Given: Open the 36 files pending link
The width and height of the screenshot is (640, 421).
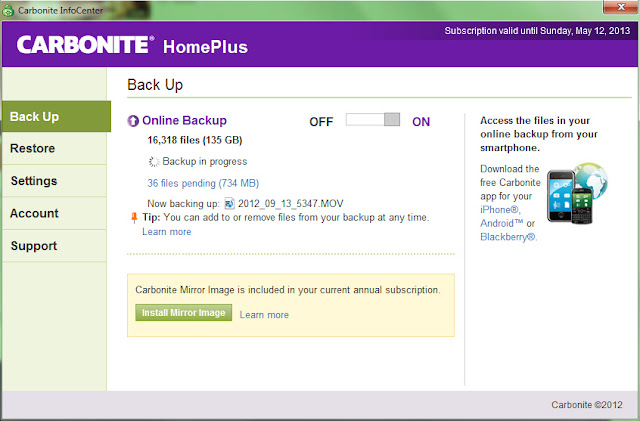Looking at the screenshot, I should point(203,183).
